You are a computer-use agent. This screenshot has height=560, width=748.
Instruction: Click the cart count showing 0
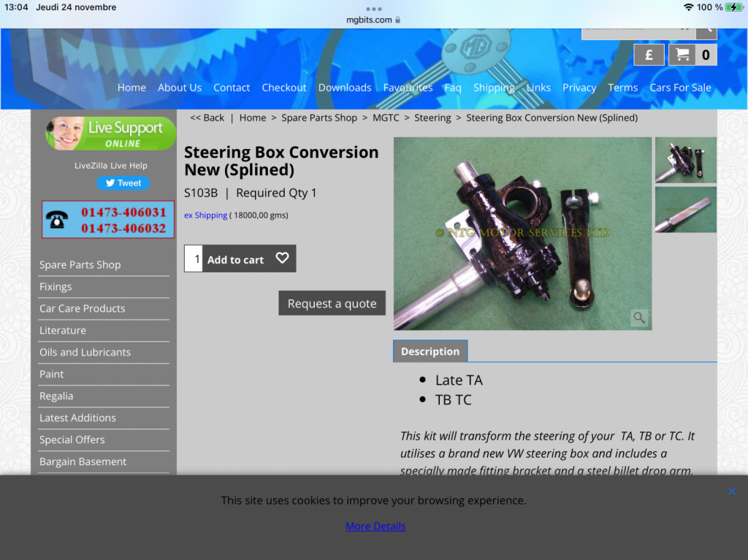[x=706, y=55]
